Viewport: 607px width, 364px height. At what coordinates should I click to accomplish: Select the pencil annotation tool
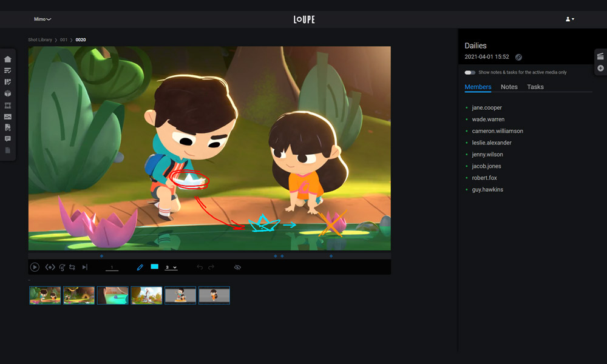[140, 267]
